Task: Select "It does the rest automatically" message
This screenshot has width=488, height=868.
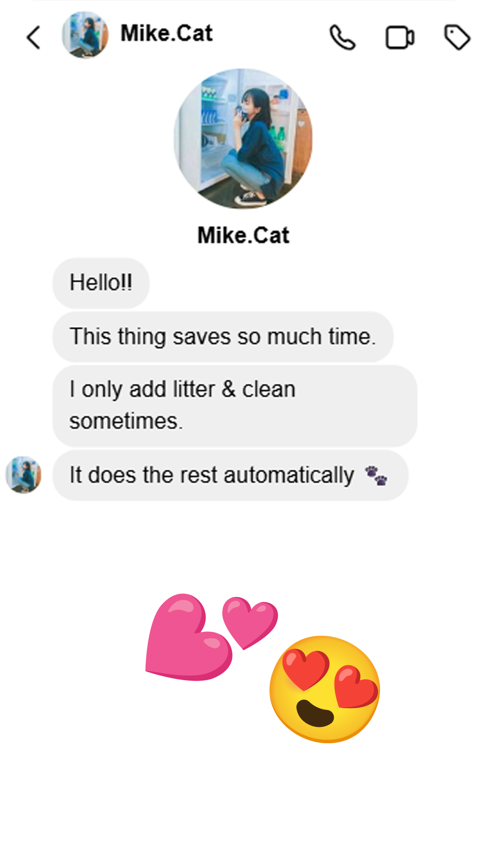Action: click(x=230, y=475)
